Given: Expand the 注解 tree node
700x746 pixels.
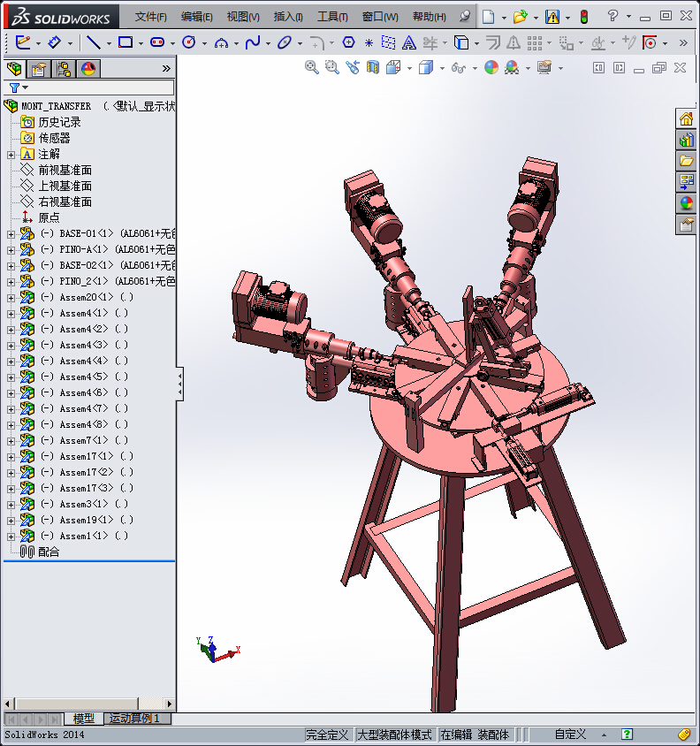Looking at the screenshot, I should [x=11, y=155].
